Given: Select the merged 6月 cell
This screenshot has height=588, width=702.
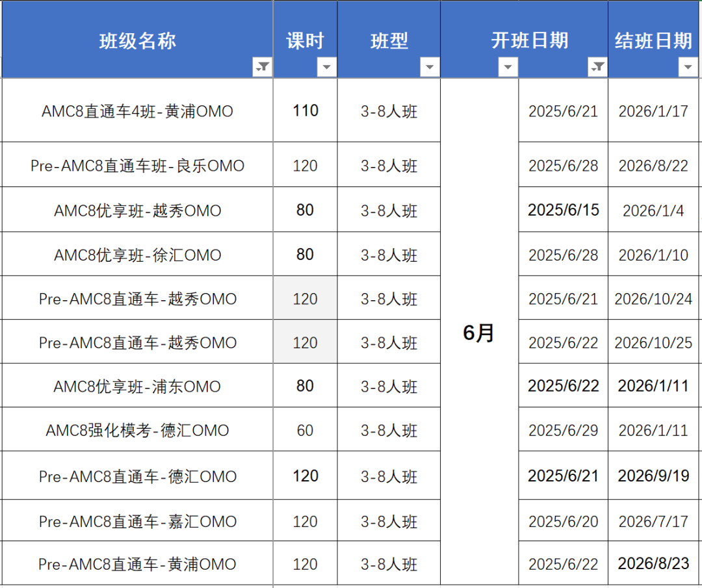Looking at the screenshot, I should coord(480,331).
